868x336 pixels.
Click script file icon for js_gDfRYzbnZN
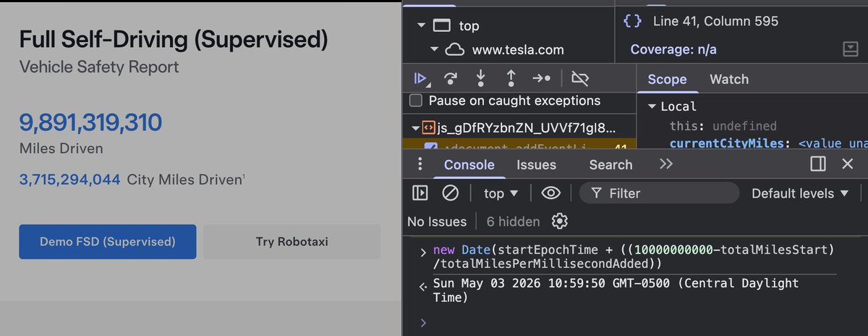pyautogui.click(x=427, y=128)
